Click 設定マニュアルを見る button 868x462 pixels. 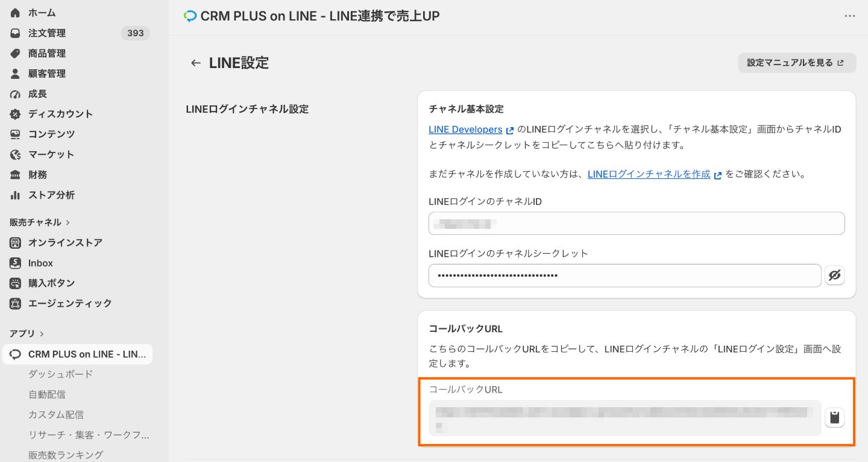(x=797, y=63)
